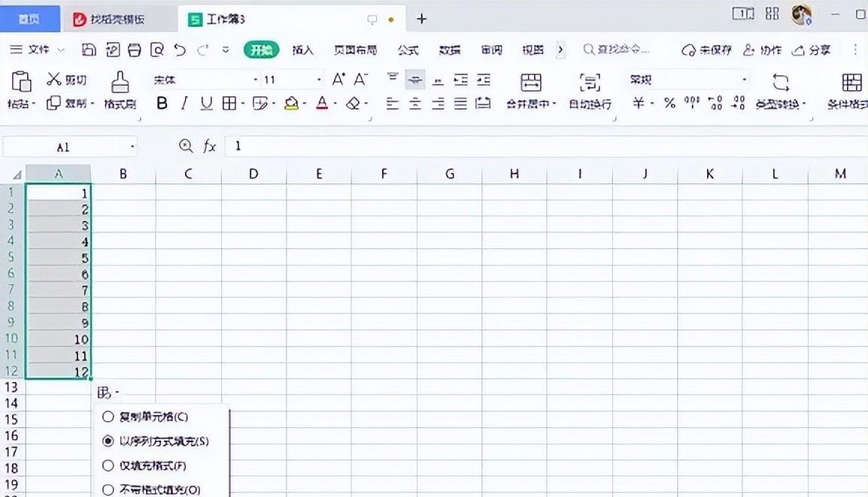Screen dimensions: 868x497
Task: Click the search commands field
Action: pos(618,50)
